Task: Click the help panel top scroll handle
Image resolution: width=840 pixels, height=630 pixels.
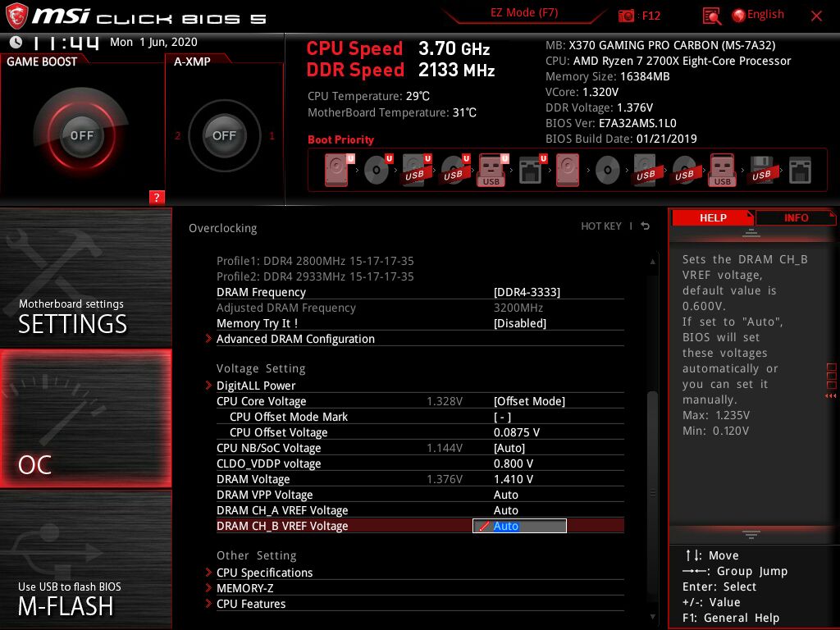Action: tap(751, 234)
